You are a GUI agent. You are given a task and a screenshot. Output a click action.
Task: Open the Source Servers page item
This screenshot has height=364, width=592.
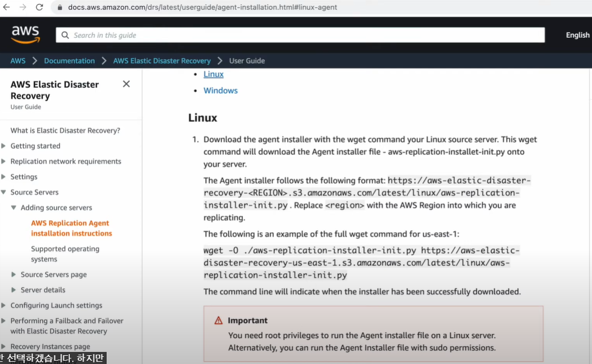point(54,275)
